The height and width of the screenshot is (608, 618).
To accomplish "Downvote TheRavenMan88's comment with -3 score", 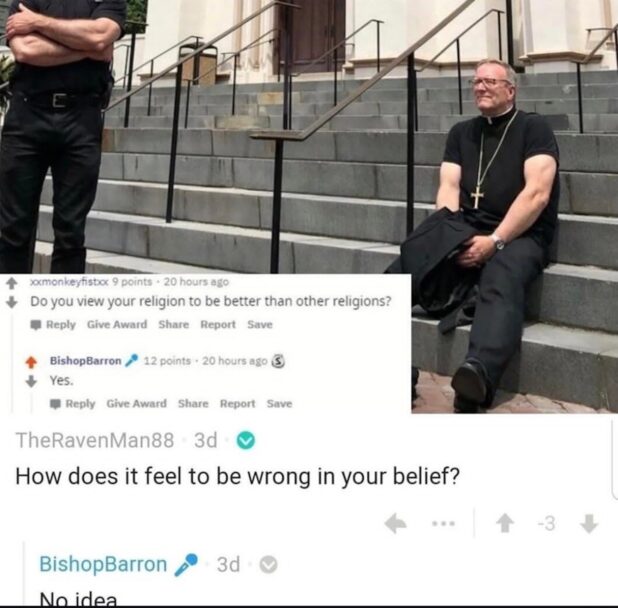I will [589, 524].
